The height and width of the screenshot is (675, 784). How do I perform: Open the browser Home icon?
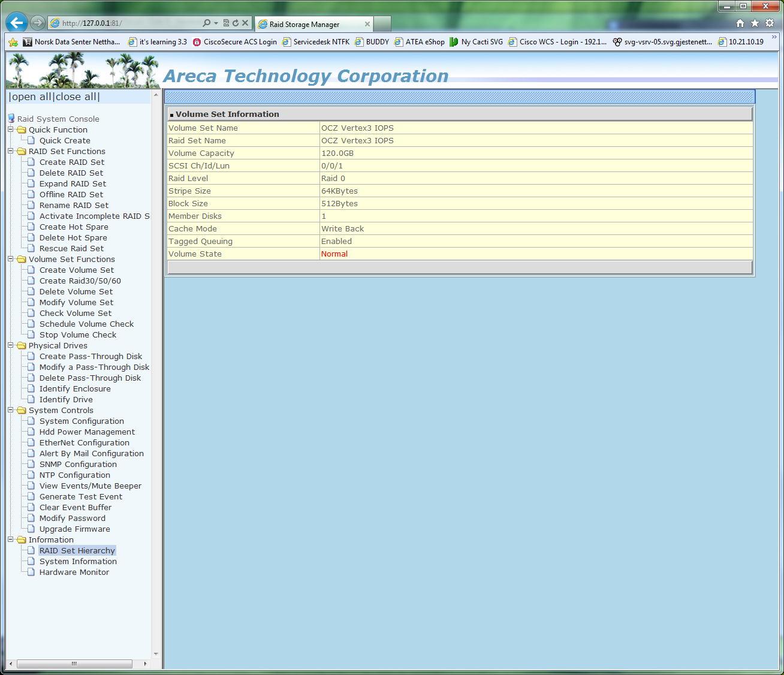(x=740, y=23)
